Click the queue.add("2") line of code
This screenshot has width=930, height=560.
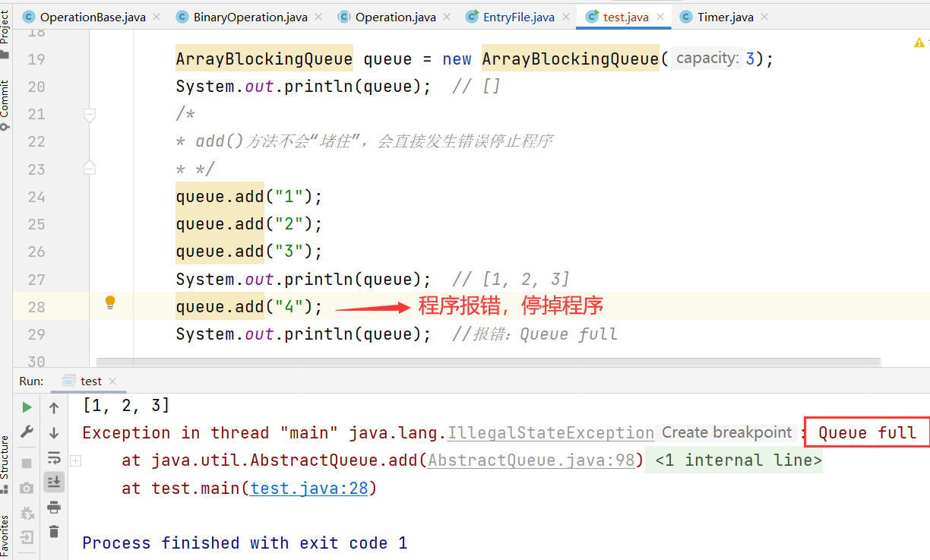coord(249,224)
